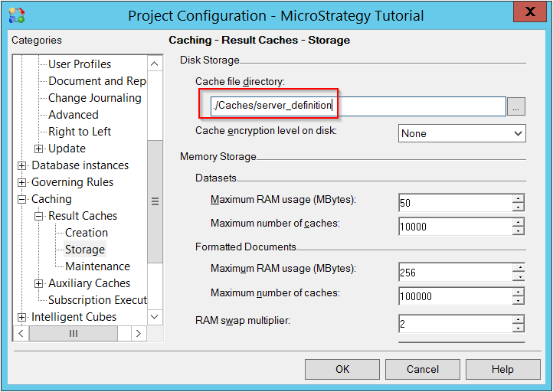Click the Cancel button
This screenshot has height=392, width=553.
(423, 369)
